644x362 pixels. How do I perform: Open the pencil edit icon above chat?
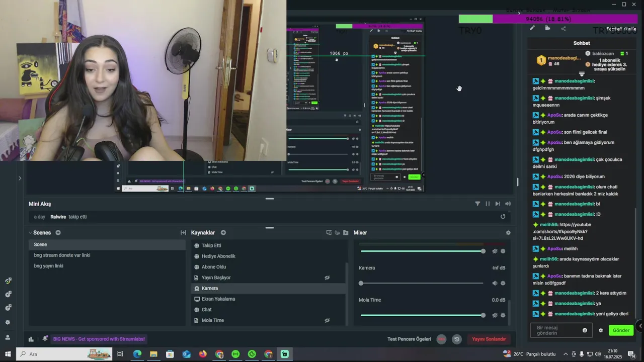(x=532, y=28)
